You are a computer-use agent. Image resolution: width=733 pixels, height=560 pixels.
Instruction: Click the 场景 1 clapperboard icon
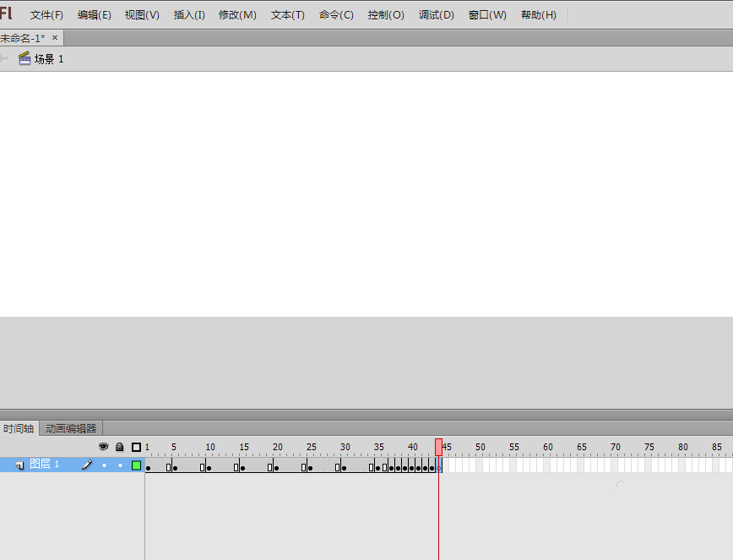tap(24, 58)
